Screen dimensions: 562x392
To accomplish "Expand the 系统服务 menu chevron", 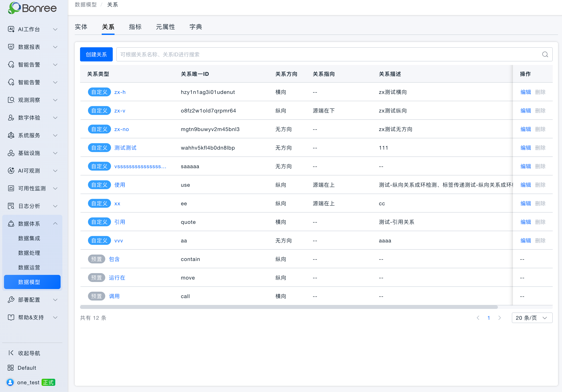I will tap(55, 135).
